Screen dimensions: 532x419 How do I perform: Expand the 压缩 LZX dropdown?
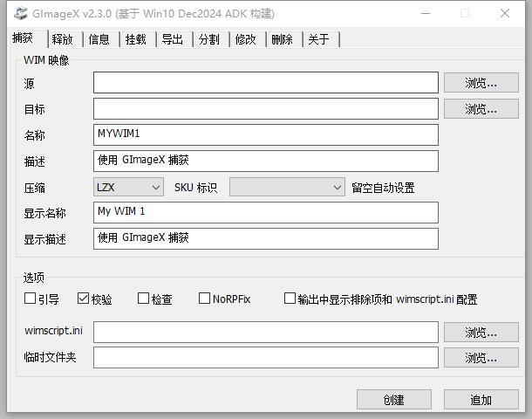coord(128,187)
